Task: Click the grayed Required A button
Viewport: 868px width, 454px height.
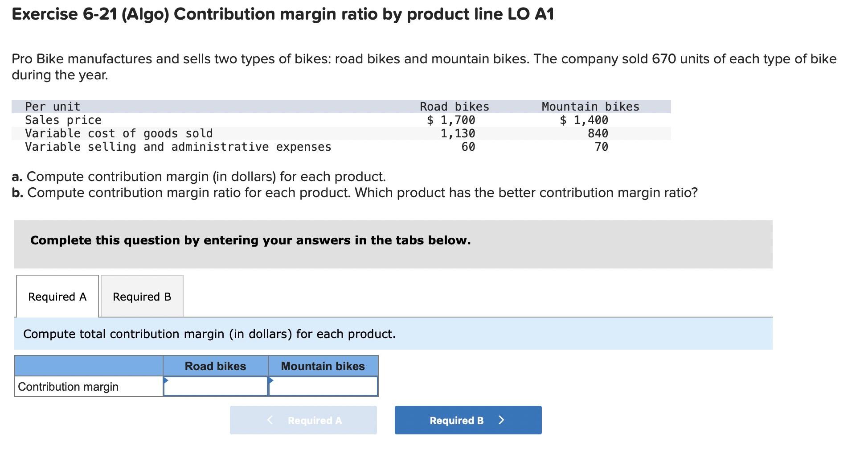Action: [x=303, y=420]
